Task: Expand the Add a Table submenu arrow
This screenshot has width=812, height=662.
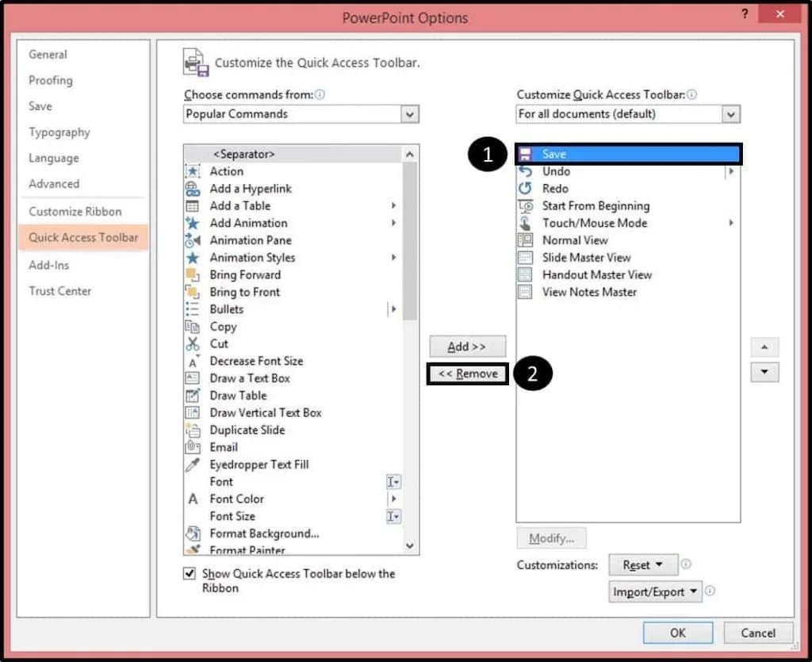Action: (x=393, y=206)
